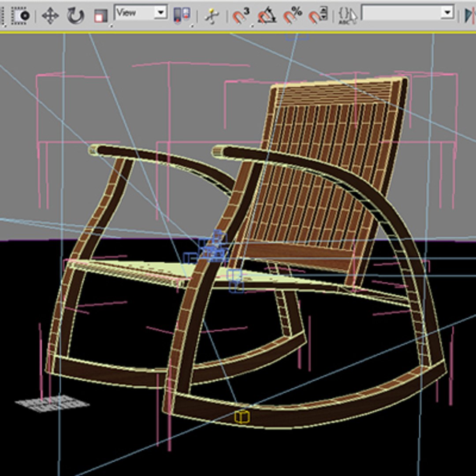Select the yellow helper icon on rocker
This screenshot has width=476, height=476.
[x=242, y=417]
